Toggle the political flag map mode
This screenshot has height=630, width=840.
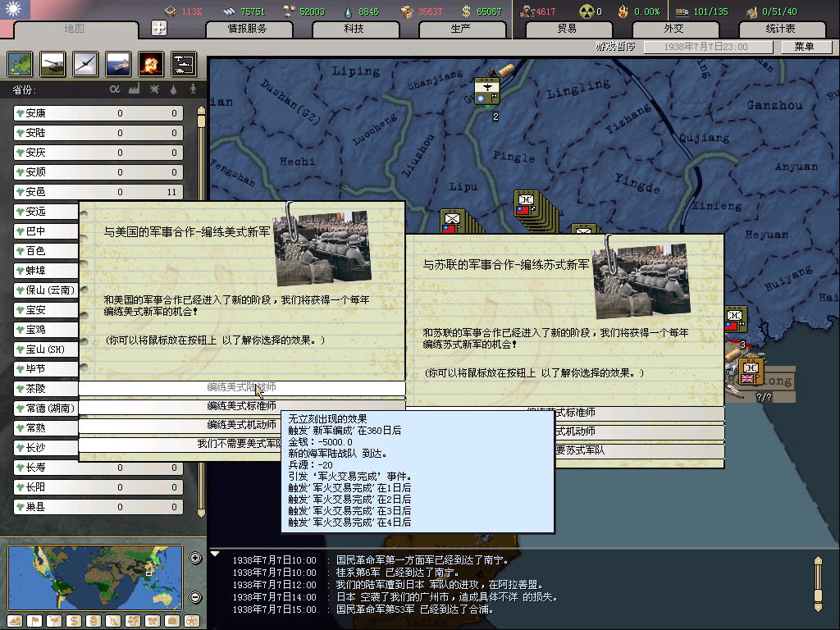(33, 620)
